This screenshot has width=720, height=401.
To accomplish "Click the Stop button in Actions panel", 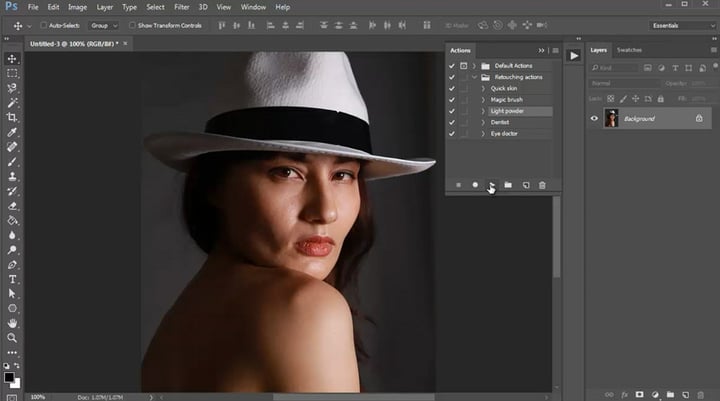I will pos(458,185).
